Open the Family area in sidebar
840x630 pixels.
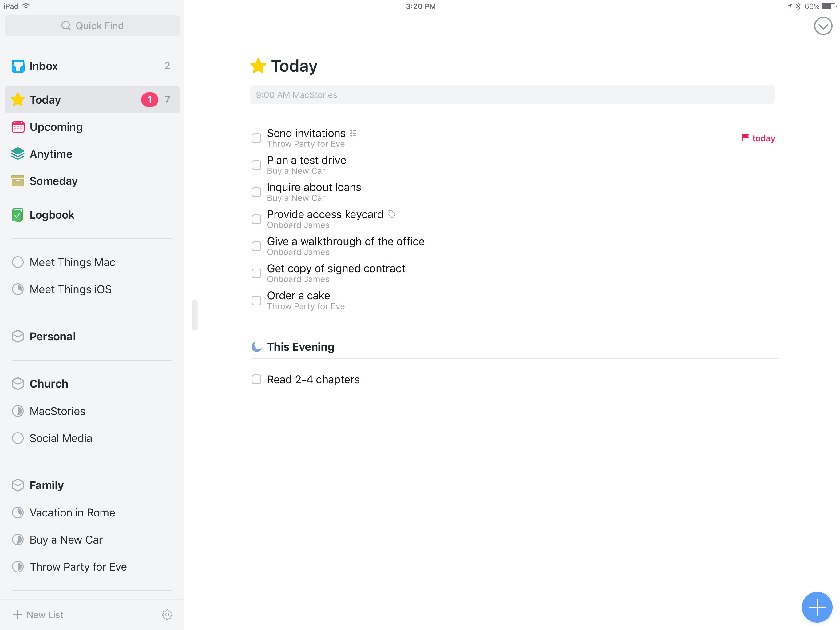47,485
